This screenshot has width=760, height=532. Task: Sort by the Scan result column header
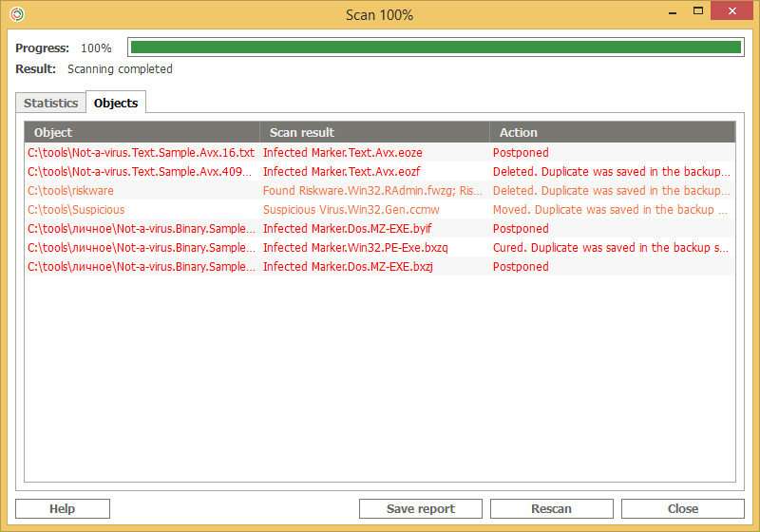[374, 132]
